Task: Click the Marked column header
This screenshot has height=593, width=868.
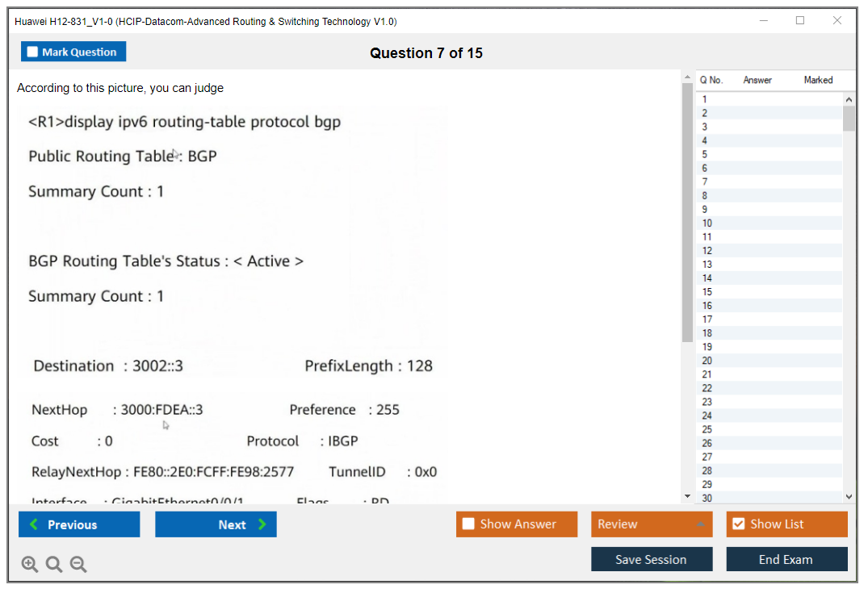Action: click(818, 80)
